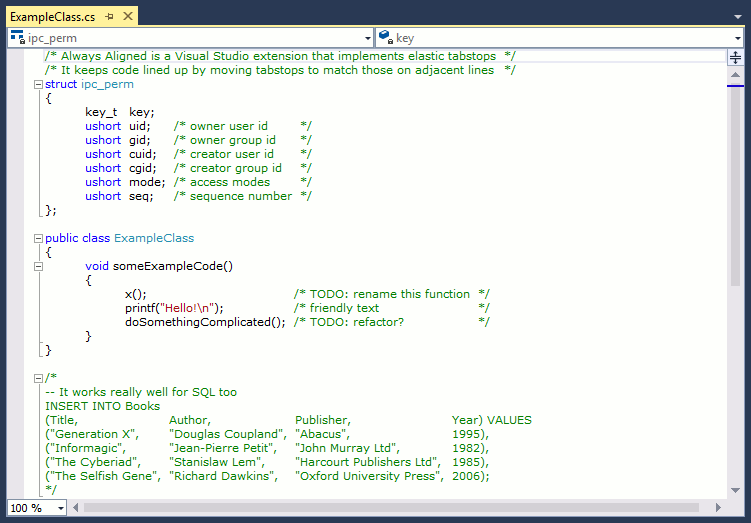Collapse the someExampleCode method region

(x=38, y=266)
